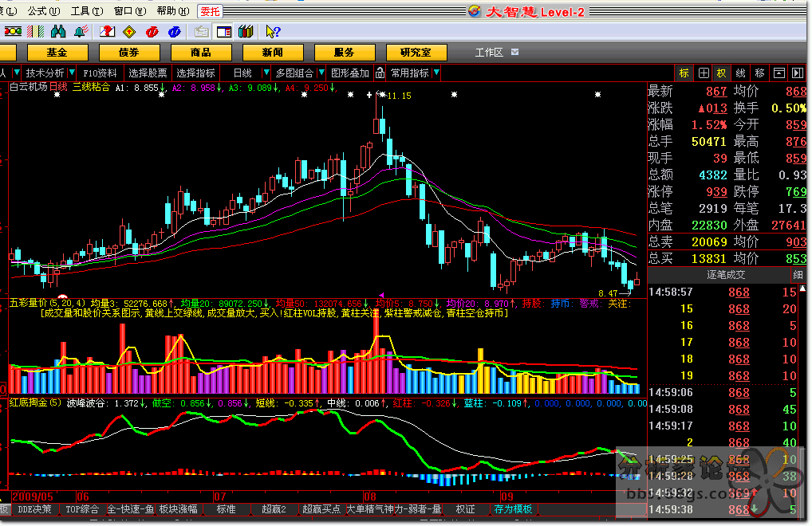The width and height of the screenshot is (812, 526).
Task: Click the 研究室 button
Action: [416, 53]
